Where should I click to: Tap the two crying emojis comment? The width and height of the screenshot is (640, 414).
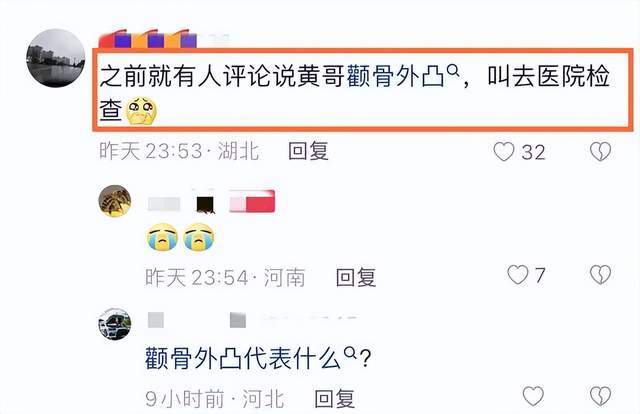(180, 238)
